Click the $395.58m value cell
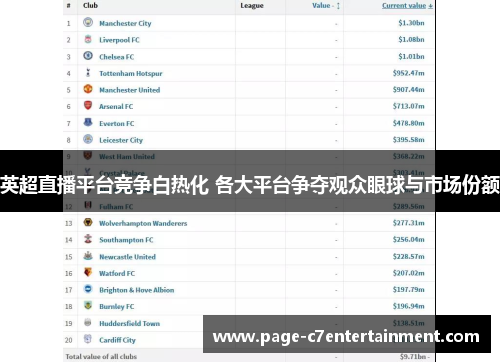Image resolution: width=500 pixels, height=362 pixels. click(x=409, y=140)
